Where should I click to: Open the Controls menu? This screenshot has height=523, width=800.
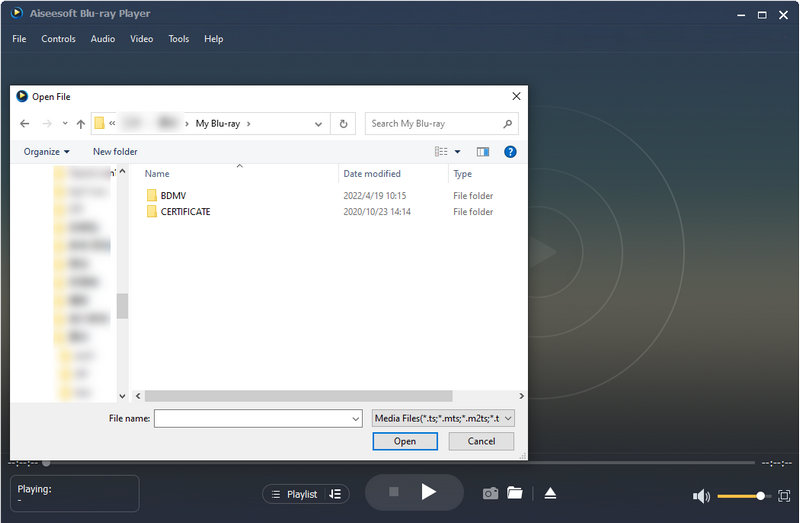(58, 39)
